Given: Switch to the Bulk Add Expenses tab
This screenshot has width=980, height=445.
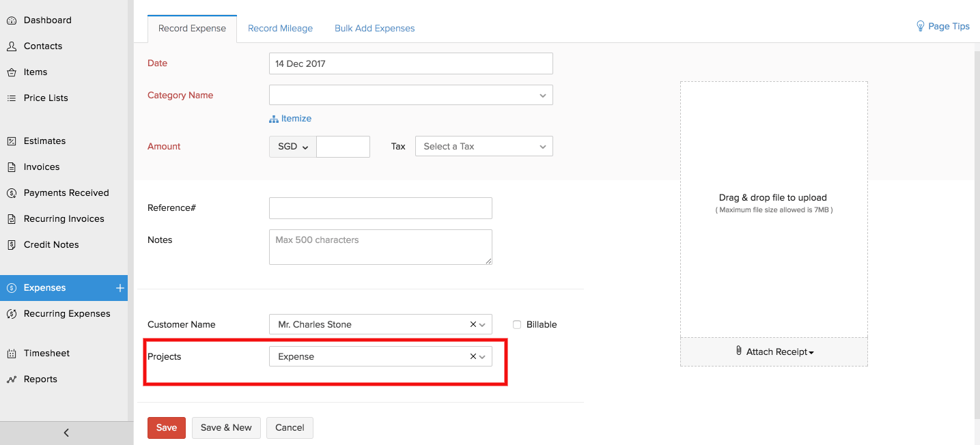Looking at the screenshot, I should pos(374,29).
